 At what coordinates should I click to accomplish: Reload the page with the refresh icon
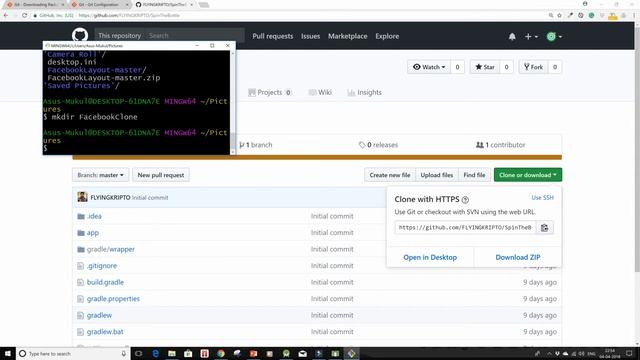[x=24, y=15]
